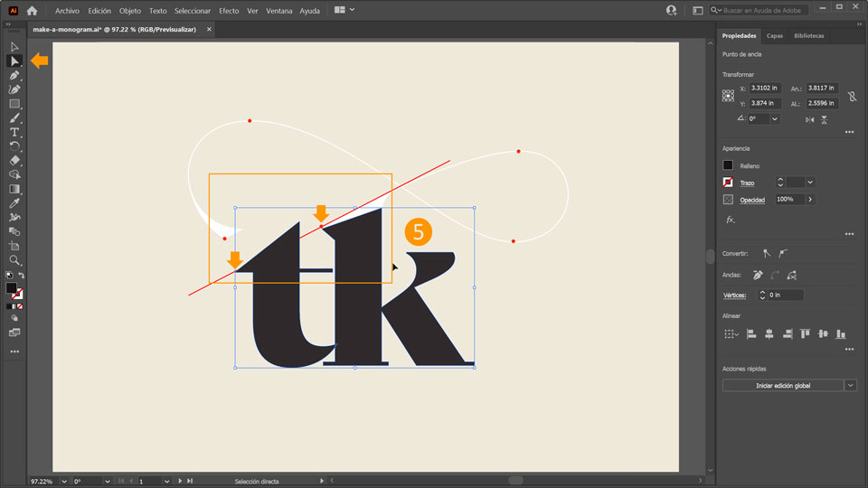
Task: Open the Objeto menu
Action: 130,11
